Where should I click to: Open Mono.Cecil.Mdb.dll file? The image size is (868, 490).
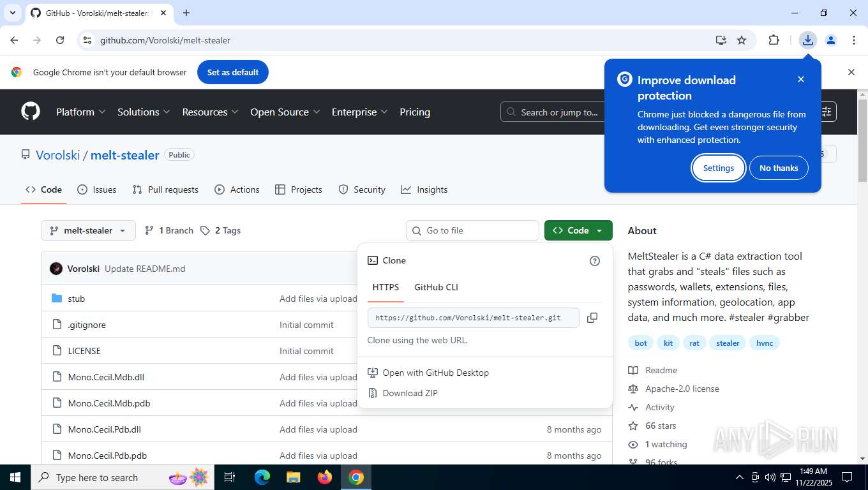click(x=106, y=377)
